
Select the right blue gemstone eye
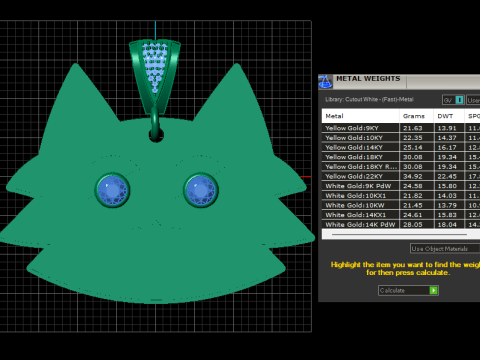pyautogui.click(x=201, y=190)
